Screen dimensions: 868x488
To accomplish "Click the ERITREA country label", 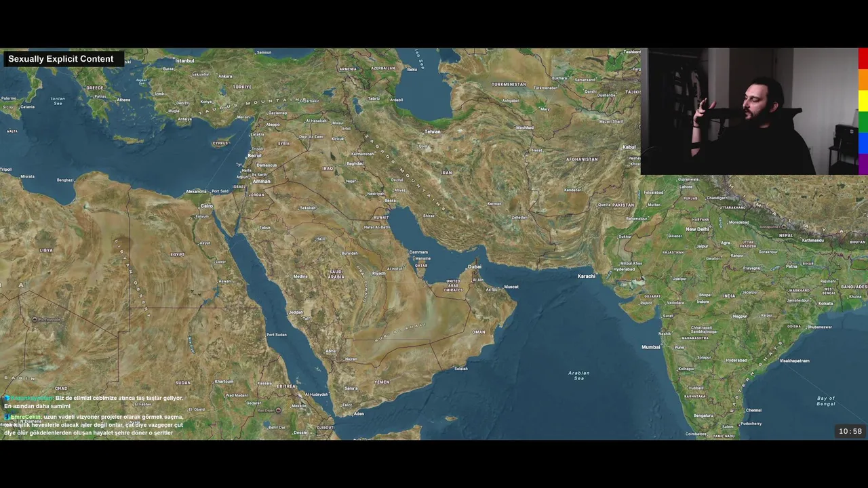I will pos(286,386).
